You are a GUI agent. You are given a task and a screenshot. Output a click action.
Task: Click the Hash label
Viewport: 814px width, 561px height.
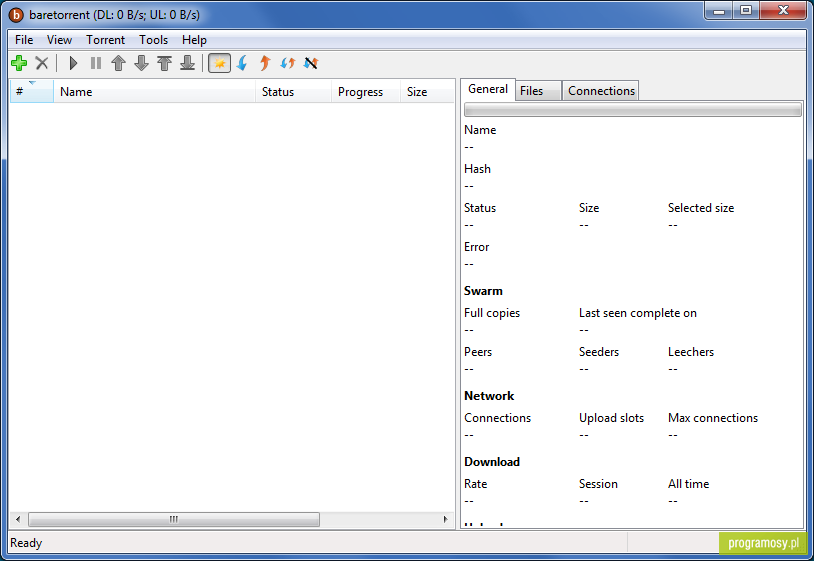coord(477,169)
